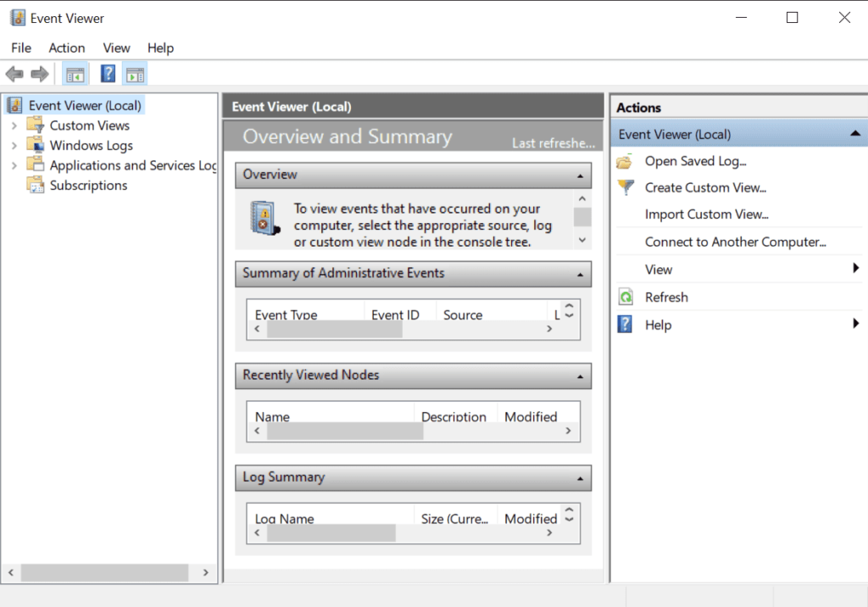Click the Overview section log book icon
This screenshot has width=868, height=607.
pos(264,218)
